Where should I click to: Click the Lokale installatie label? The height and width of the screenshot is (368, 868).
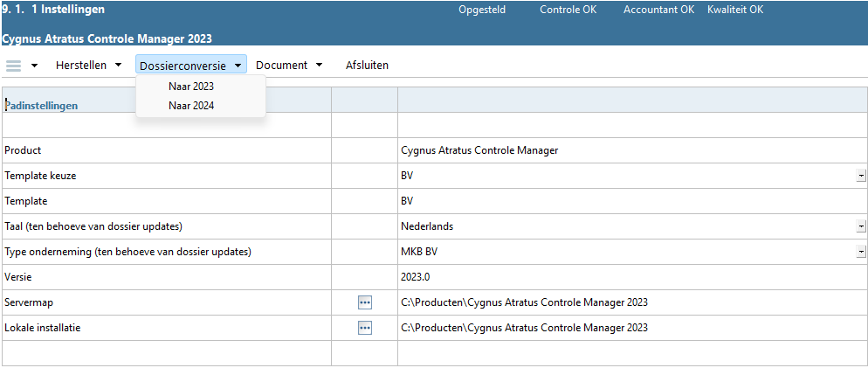43,328
